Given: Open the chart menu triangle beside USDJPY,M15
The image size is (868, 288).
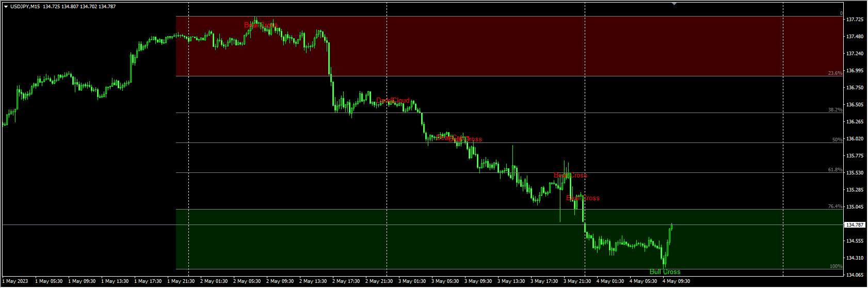Looking at the screenshot, I should (x=6, y=7).
